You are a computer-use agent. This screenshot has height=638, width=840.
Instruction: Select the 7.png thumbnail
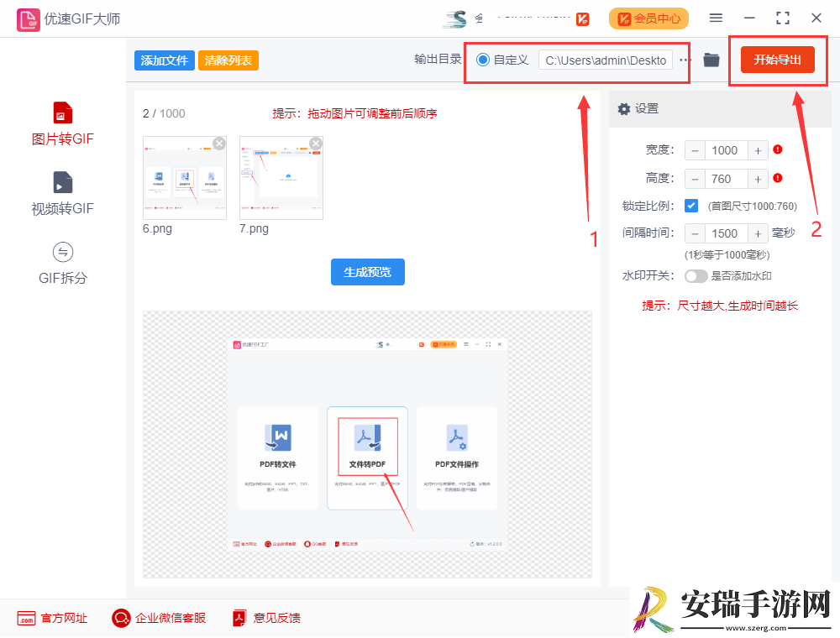pyautogui.click(x=281, y=178)
